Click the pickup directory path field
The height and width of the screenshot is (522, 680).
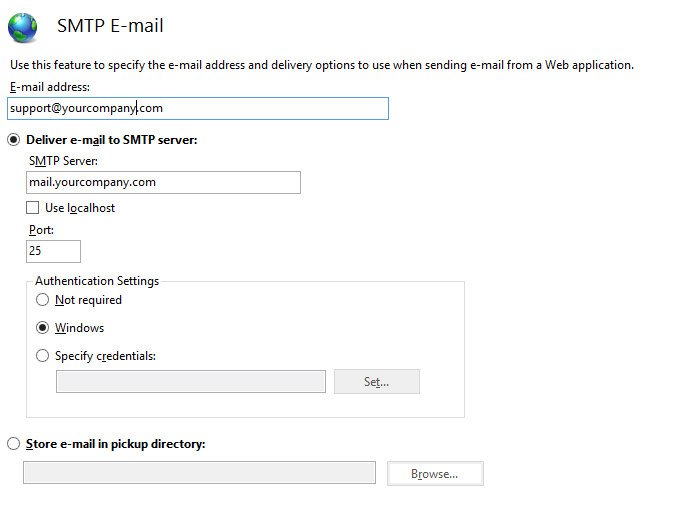(199, 473)
